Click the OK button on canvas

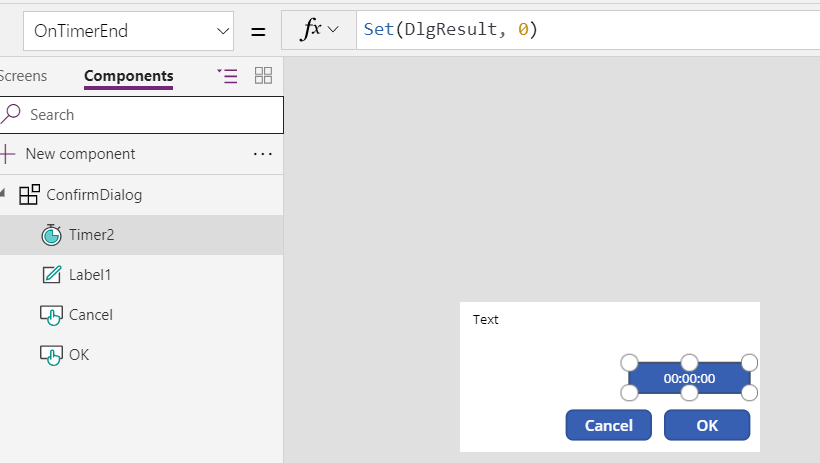tap(707, 425)
